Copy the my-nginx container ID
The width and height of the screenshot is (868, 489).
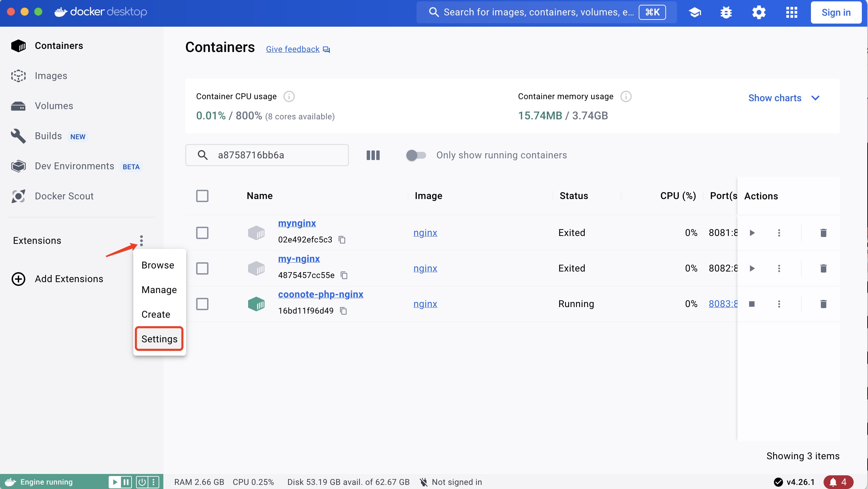[x=344, y=275]
